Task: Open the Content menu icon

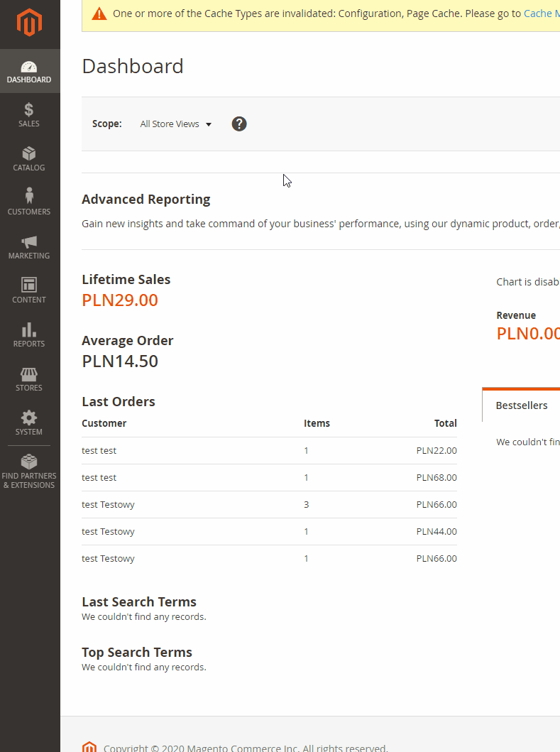Action: pyautogui.click(x=29, y=285)
